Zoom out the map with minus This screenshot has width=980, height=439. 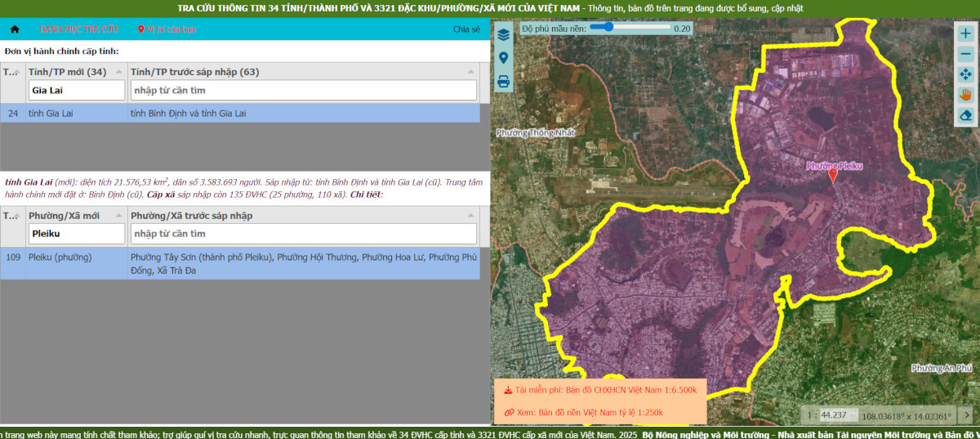click(x=965, y=54)
